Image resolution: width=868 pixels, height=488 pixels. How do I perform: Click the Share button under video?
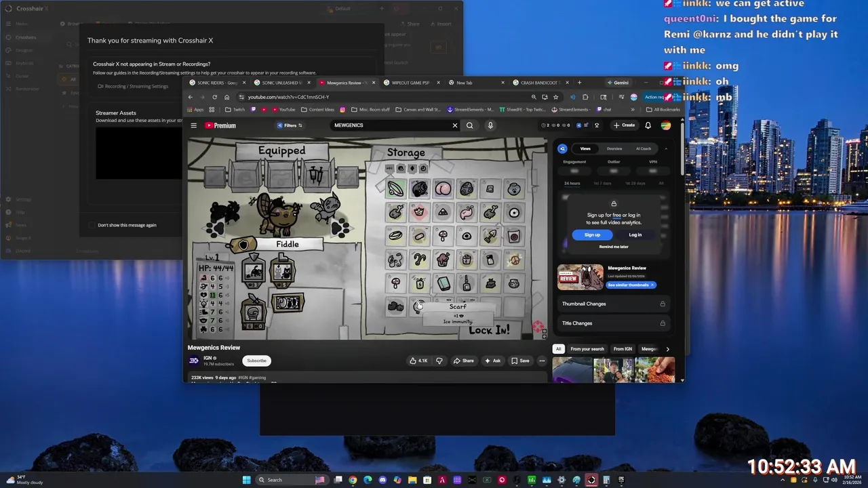click(x=464, y=361)
